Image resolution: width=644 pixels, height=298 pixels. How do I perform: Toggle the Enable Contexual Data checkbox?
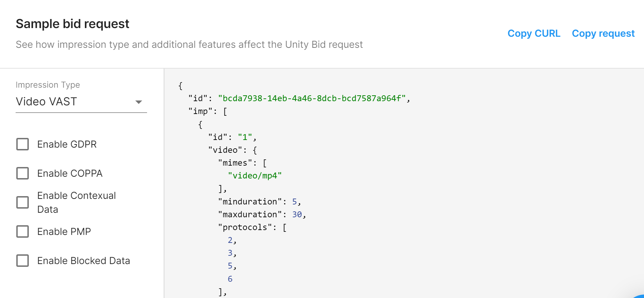tap(23, 202)
